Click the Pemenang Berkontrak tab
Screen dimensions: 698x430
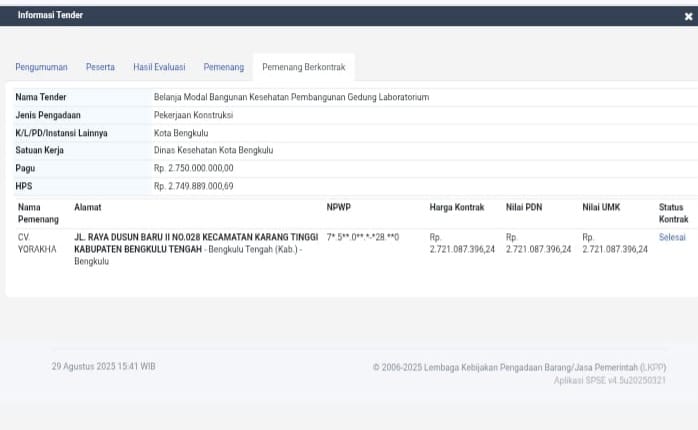click(303, 67)
